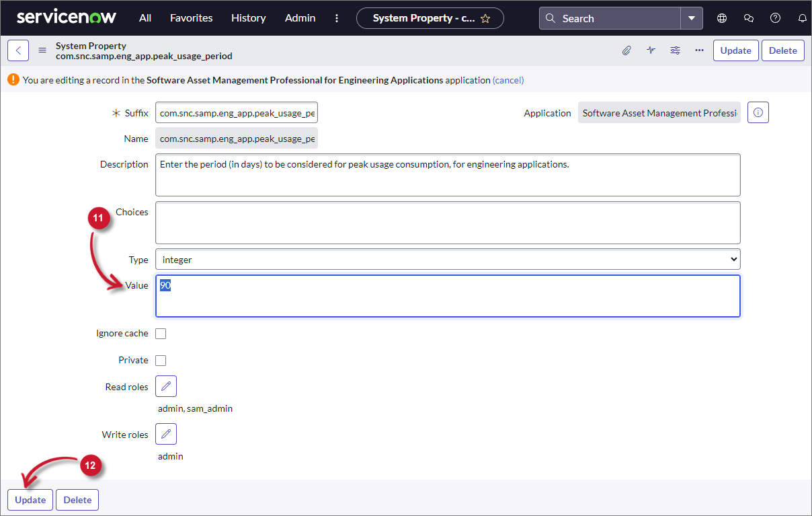Open the form personalize sliders icon

(x=675, y=50)
